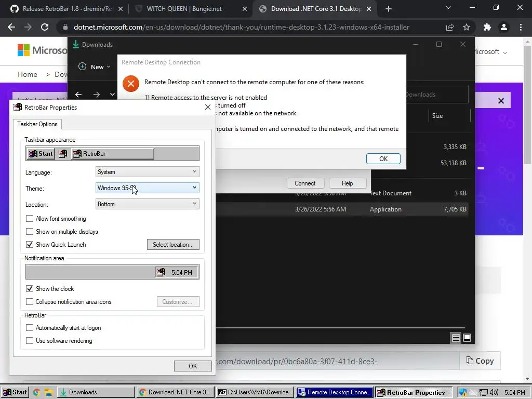The width and height of the screenshot is (532, 399).
Task: Reload the current page in Chrome
Action: [45, 27]
